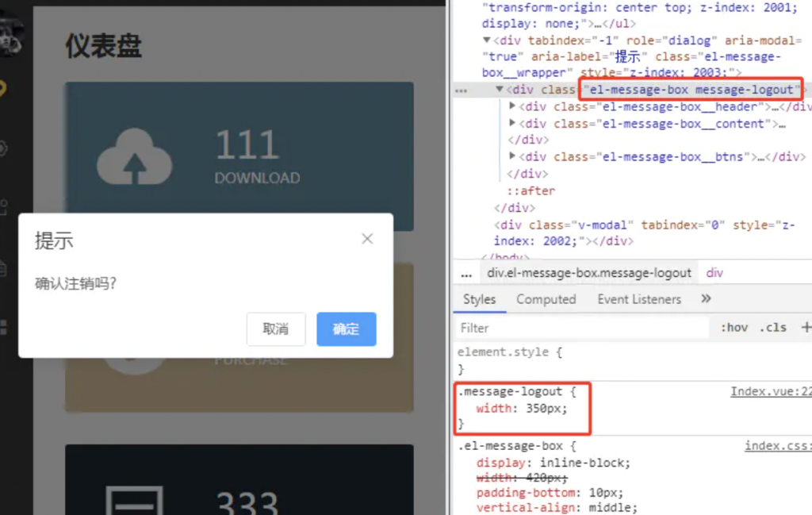Image resolution: width=812 pixels, height=515 pixels.
Task: Click the cloud upload icon on the DOWNLOAD card
Action: pos(133,158)
